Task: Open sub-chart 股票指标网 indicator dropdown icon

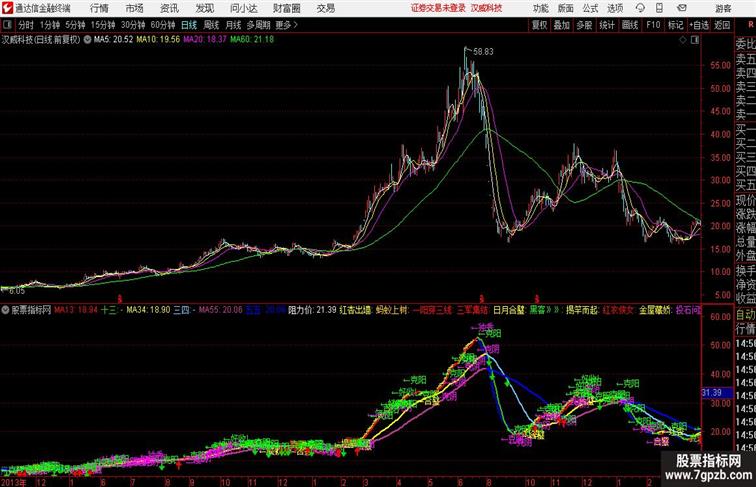Action: click(5, 310)
